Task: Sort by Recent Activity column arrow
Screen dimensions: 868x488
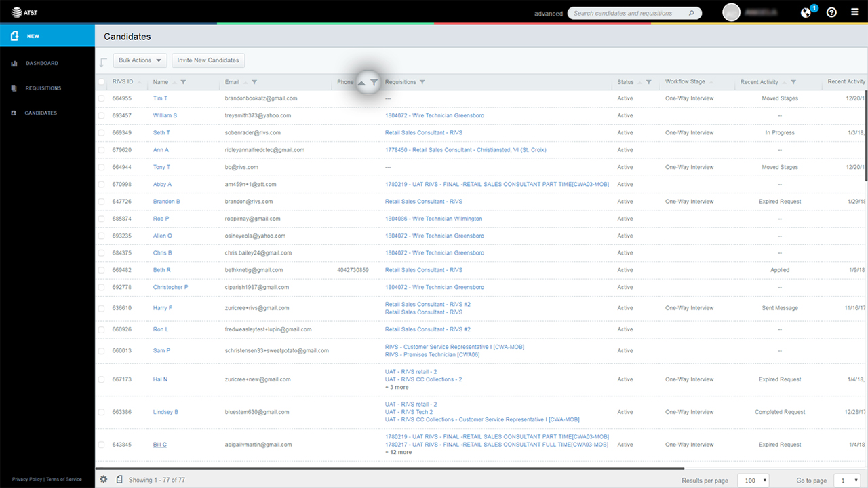Action: click(784, 82)
